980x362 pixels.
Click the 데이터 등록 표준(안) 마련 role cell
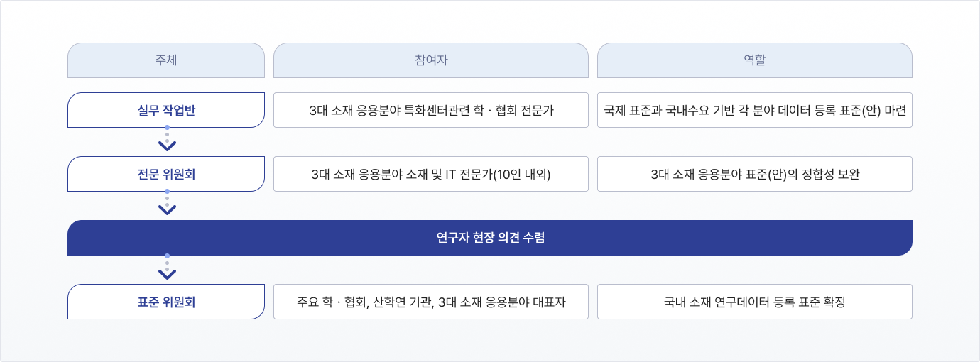(755, 110)
